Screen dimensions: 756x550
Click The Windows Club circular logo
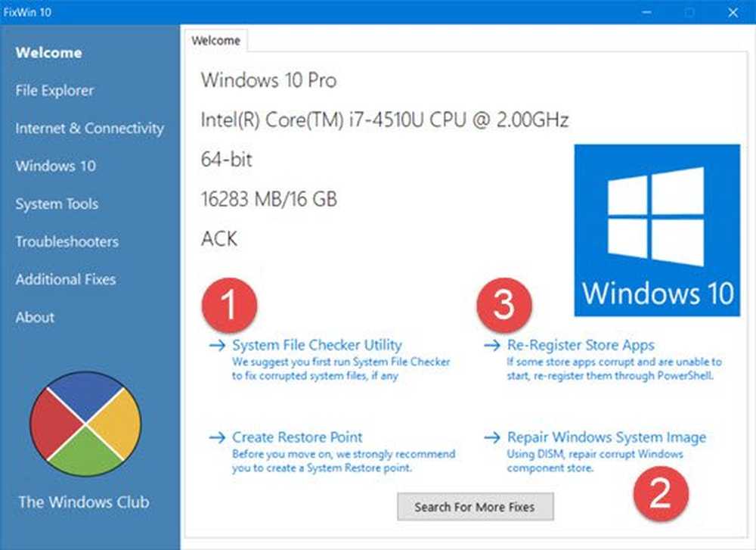coord(85,424)
